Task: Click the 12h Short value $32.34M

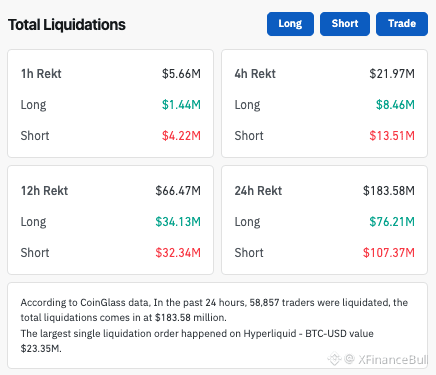Action: pyautogui.click(x=178, y=253)
